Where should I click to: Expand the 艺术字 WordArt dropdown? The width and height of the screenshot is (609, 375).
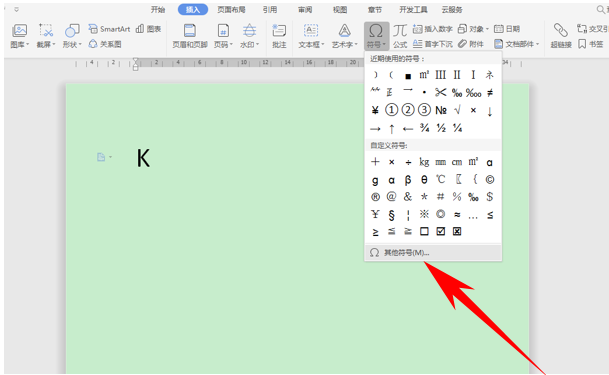tap(344, 45)
